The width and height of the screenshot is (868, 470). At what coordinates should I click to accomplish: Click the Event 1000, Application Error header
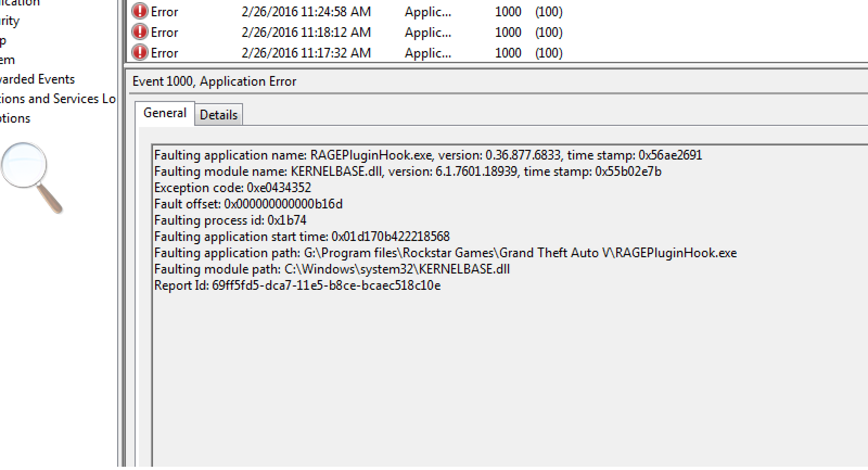tap(214, 81)
